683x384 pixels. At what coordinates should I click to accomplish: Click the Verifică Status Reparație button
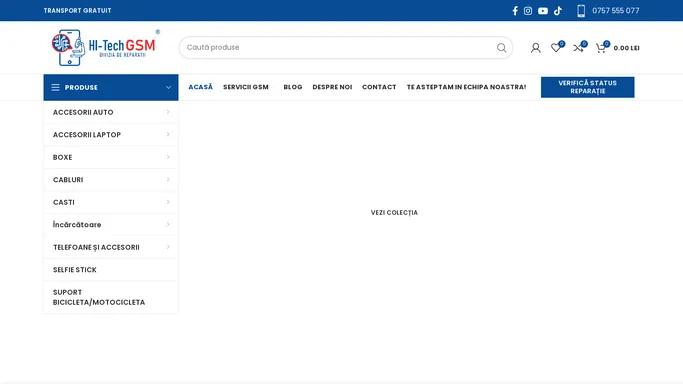pyautogui.click(x=588, y=87)
